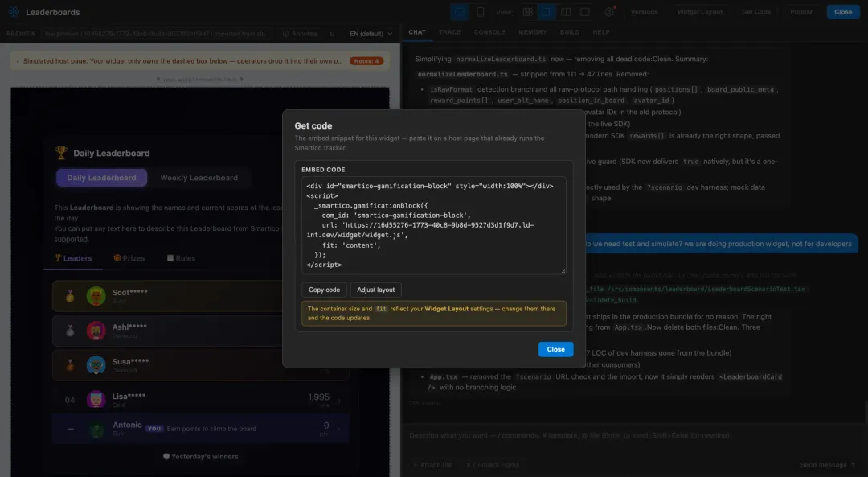
Task: Click the Notes: 4 badge
Action: pyautogui.click(x=366, y=61)
